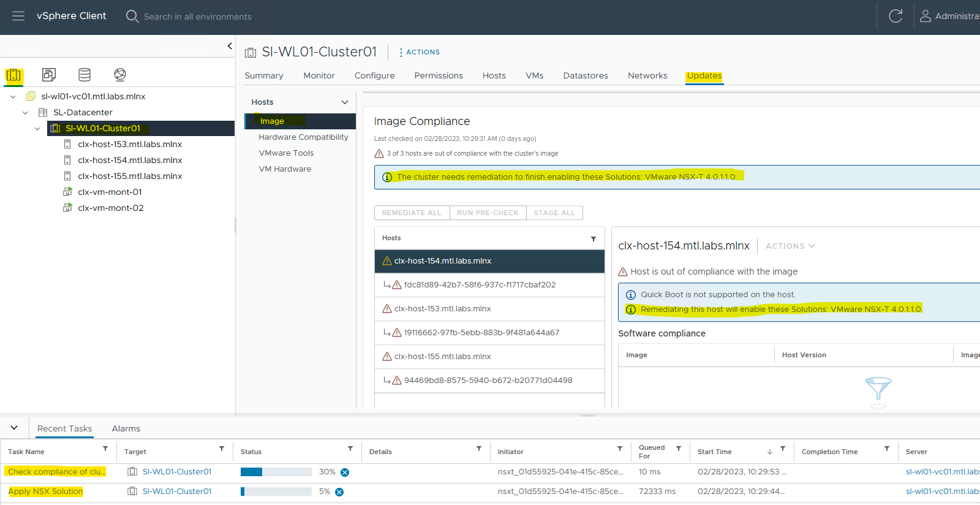Click the Host Version column header
This screenshot has height=505, width=980.
pos(804,355)
